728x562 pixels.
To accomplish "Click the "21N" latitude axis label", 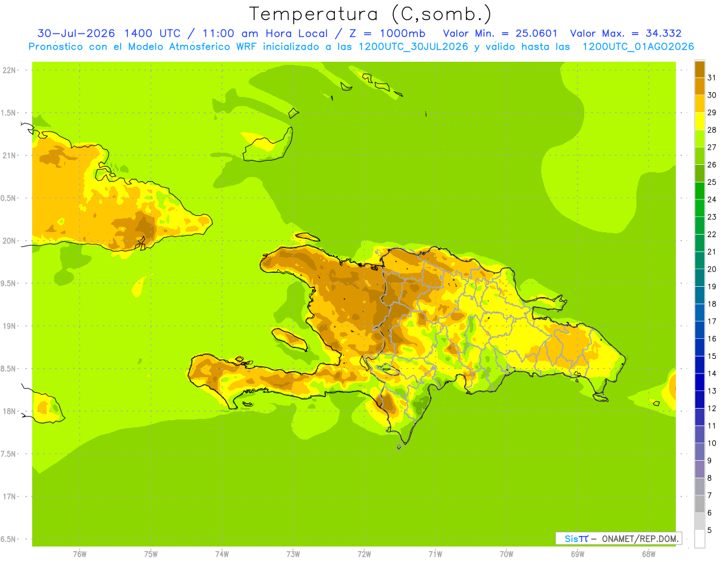I will pos(8,155).
